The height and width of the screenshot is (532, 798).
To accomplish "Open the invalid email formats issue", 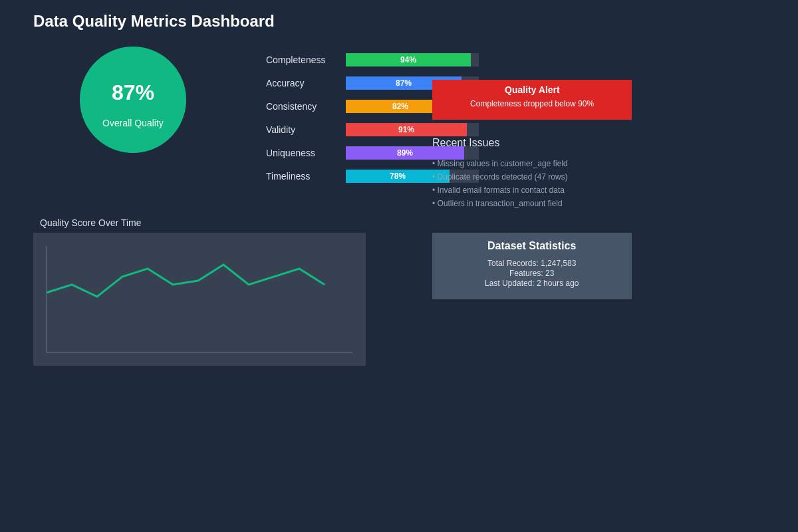I will point(499,190).
